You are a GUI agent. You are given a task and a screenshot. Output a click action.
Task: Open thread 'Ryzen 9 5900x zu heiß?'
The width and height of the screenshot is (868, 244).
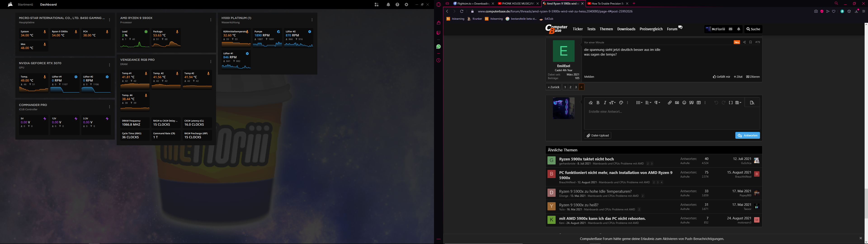click(x=579, y=205)
